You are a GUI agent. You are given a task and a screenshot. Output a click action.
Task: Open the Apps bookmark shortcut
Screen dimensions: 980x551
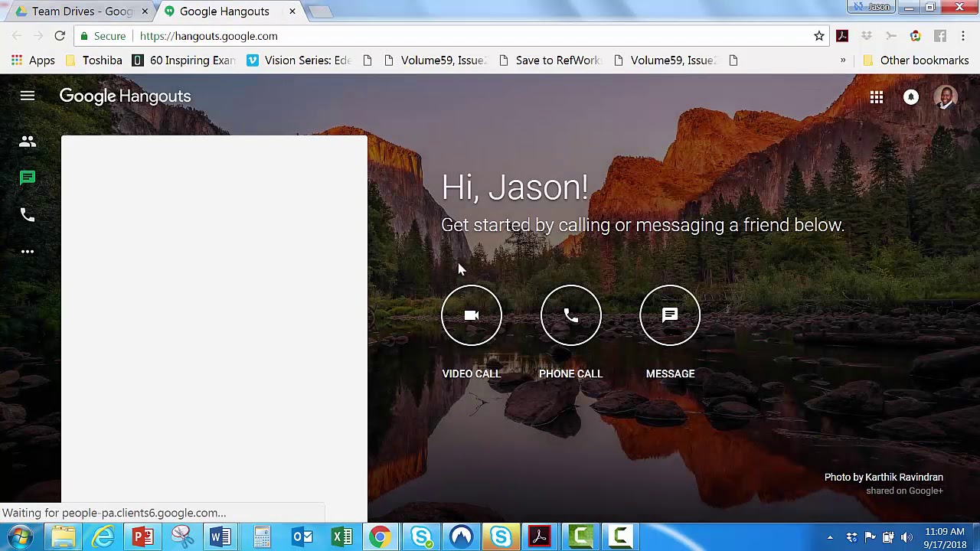(33, 60)
